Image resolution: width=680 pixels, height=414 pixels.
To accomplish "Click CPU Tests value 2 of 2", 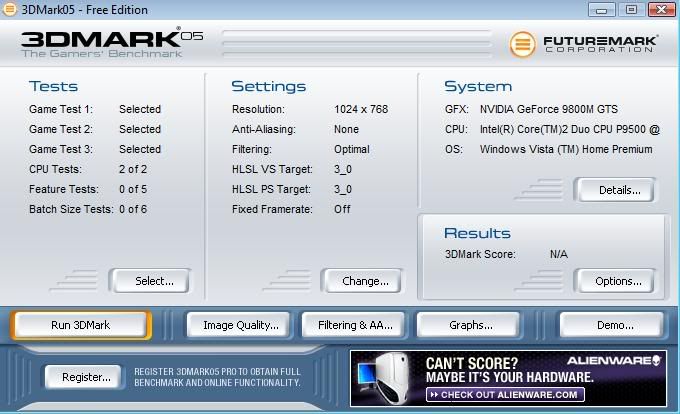I will tap(133, 169).
